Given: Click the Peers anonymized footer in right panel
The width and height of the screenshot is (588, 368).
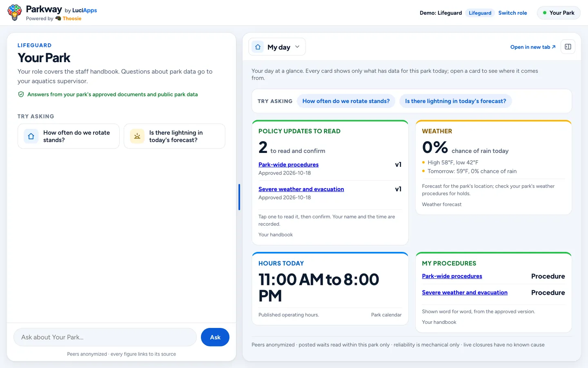Looking at the screenshot, I should click(x=398, y=345).
